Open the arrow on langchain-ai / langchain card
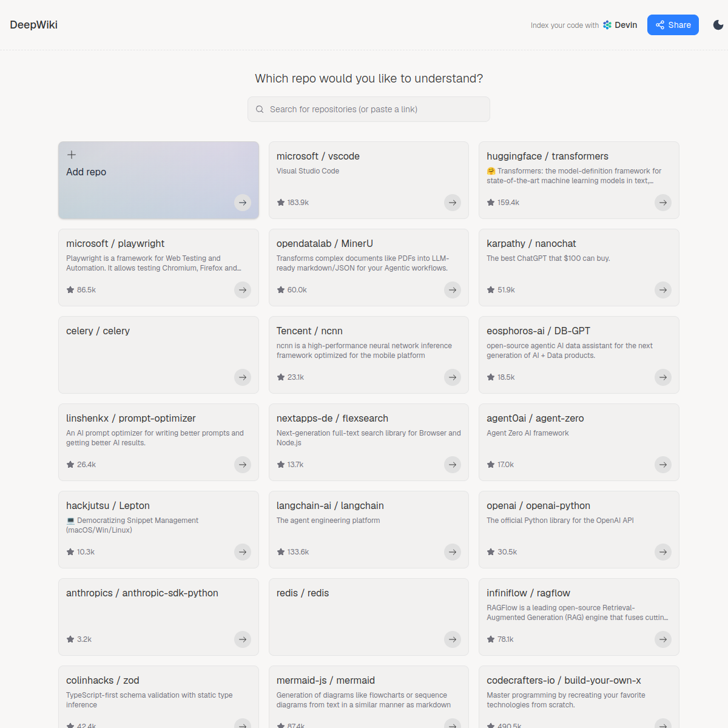Image resolution: width=728 pixels, height=728 pixels. 453,552
